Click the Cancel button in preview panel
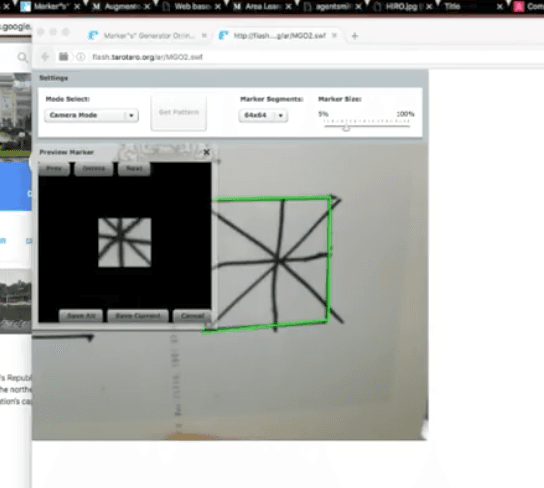The height and width of the screenshot is (488, 544). coord(192,316)
